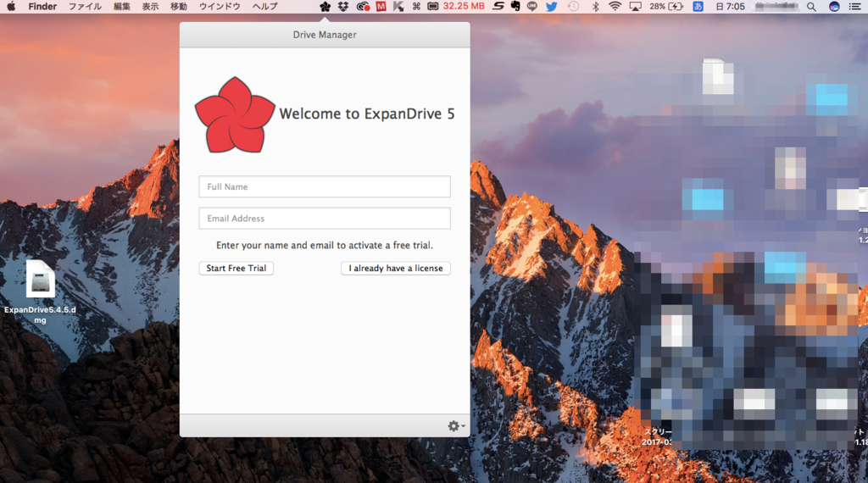Click I already have a license button
Viewport: 868px width, 483px height.
396,269
